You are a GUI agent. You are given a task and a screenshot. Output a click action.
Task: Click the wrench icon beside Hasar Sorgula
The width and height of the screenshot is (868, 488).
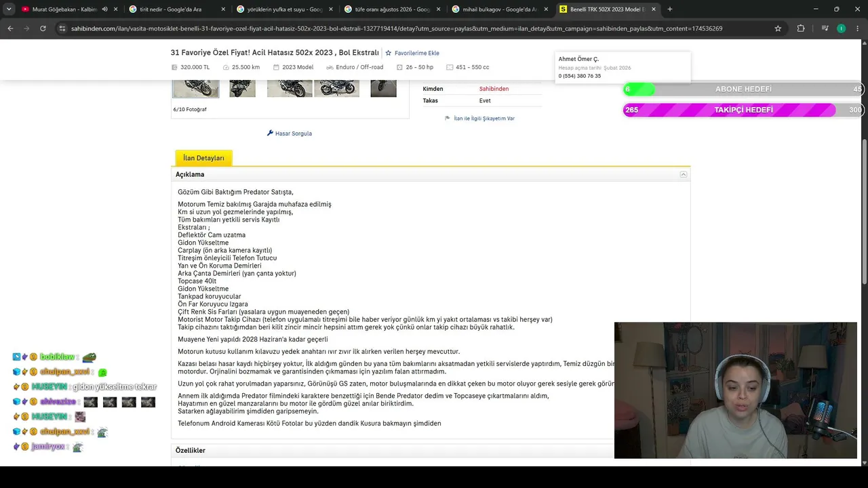(x=270, y=134)
